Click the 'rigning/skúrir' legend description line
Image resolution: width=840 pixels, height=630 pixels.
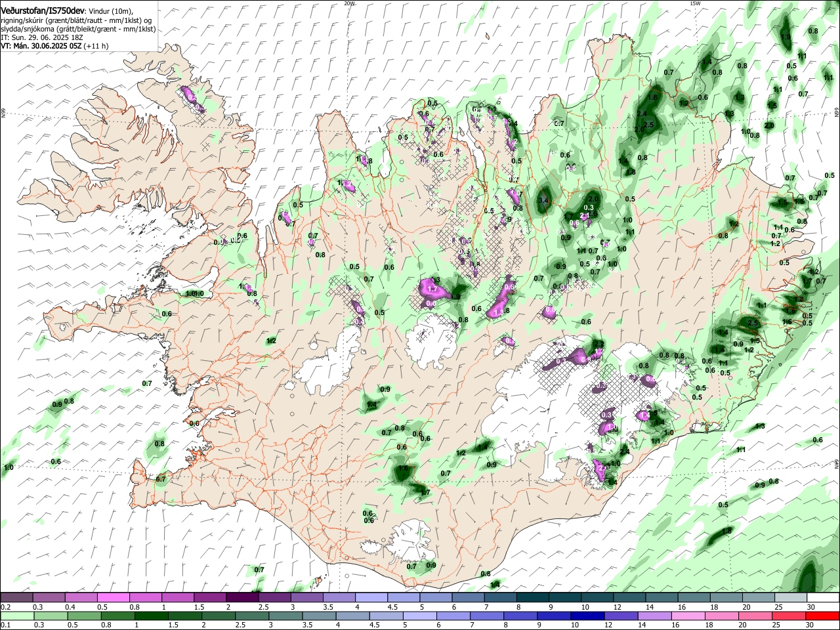75,20
